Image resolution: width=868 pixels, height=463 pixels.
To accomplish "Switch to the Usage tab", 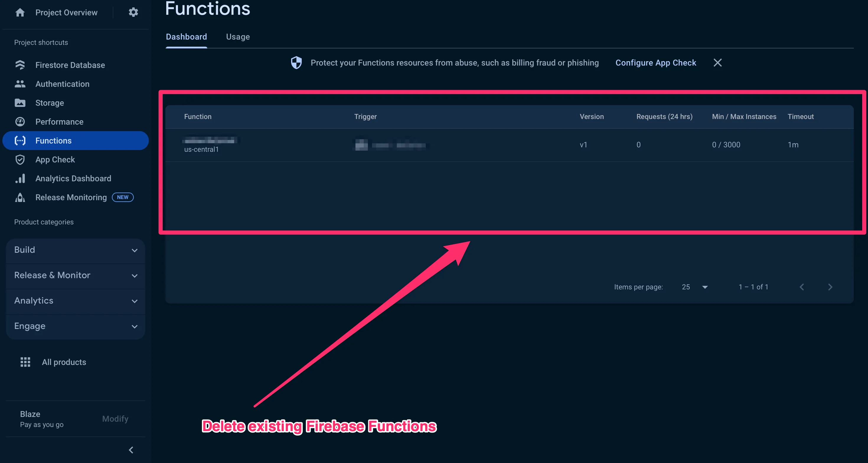I will 238,37.
